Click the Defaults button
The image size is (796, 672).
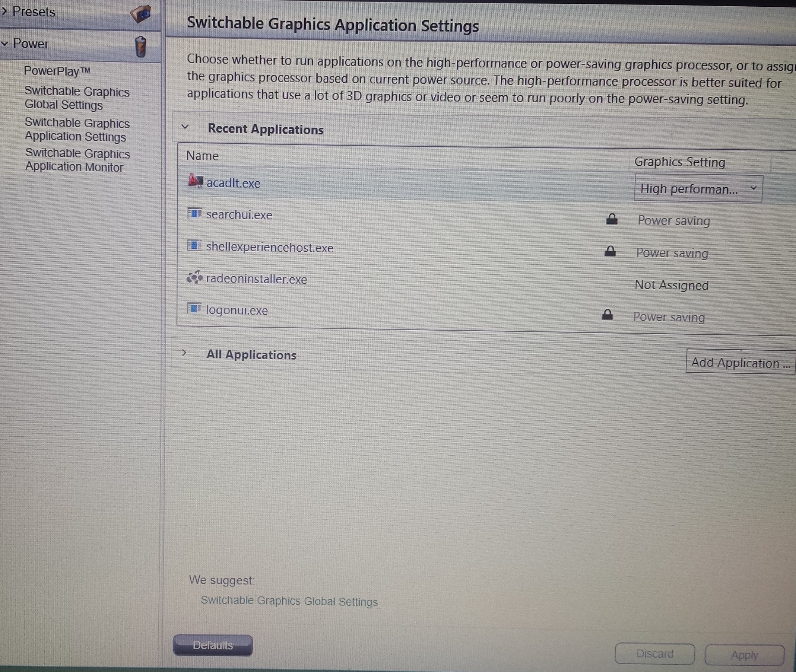(x=213, y=645)
